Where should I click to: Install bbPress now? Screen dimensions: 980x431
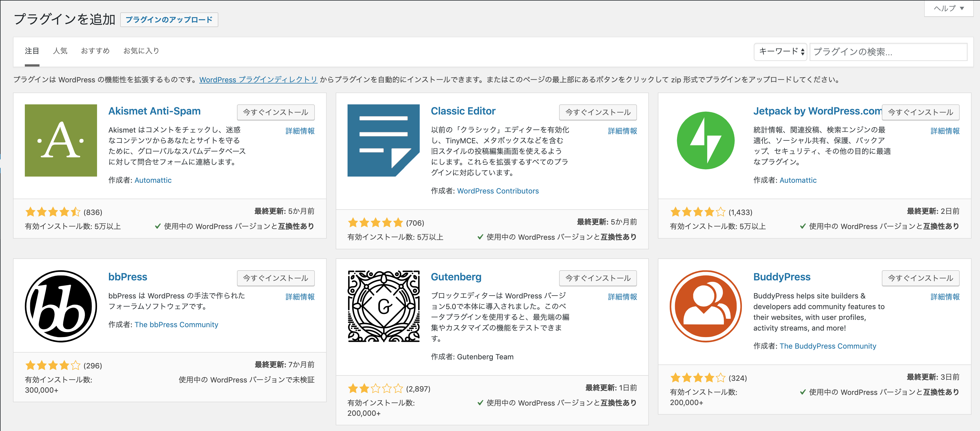coord(275,278)
